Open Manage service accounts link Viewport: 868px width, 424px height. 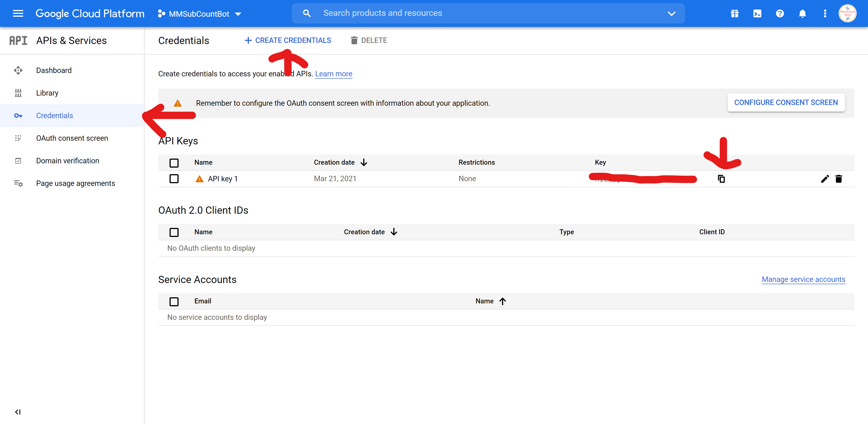point(803,279)
